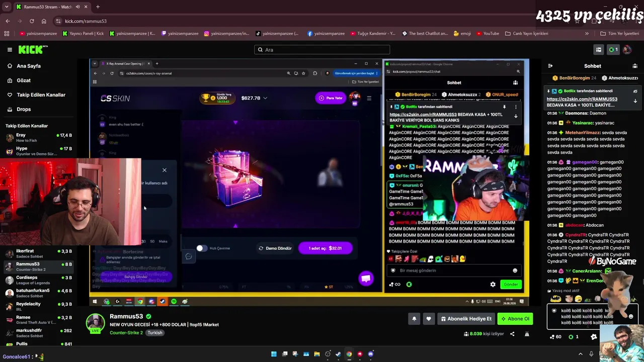Click the Abone Ol button
This screenshot has width=644, height=362.
point(515,319)
